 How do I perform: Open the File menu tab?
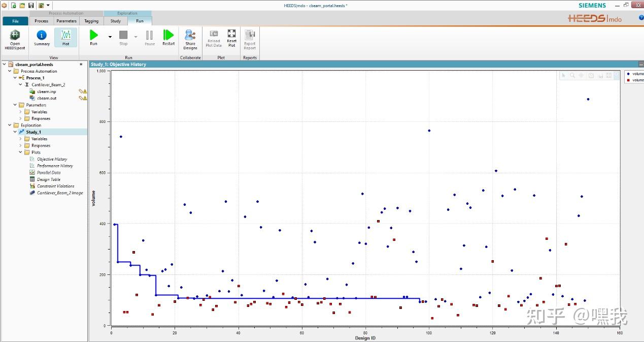tap(15, 21)
